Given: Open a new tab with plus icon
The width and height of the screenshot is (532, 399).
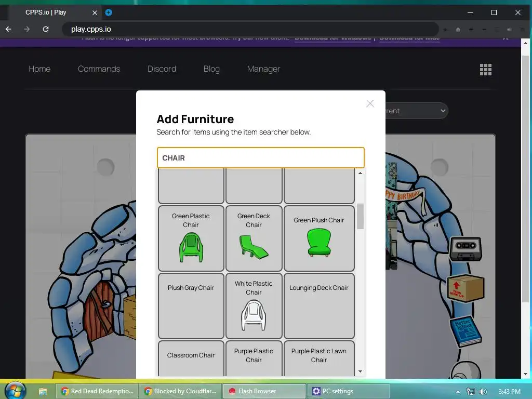Looking at the screenshot, I should [109, 12].
